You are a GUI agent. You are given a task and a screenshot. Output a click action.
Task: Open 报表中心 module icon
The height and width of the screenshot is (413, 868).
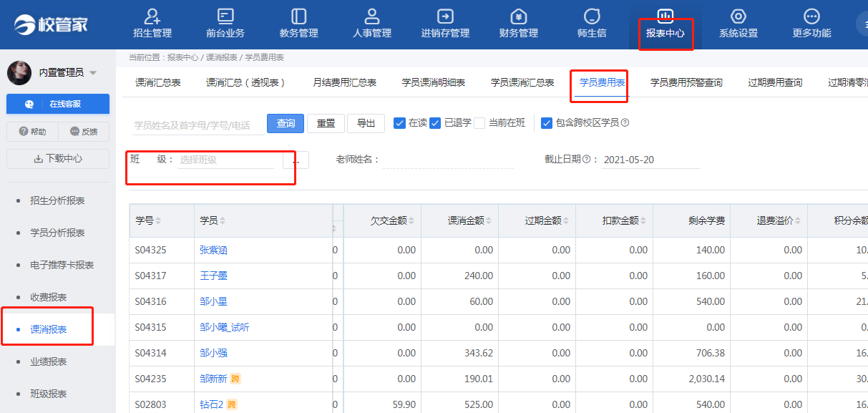[665, 16]
